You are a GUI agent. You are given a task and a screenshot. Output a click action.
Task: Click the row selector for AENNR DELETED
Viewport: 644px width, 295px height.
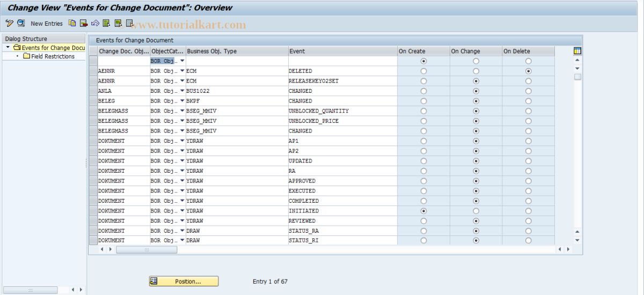pyautogui.click(x=93, y=71)
